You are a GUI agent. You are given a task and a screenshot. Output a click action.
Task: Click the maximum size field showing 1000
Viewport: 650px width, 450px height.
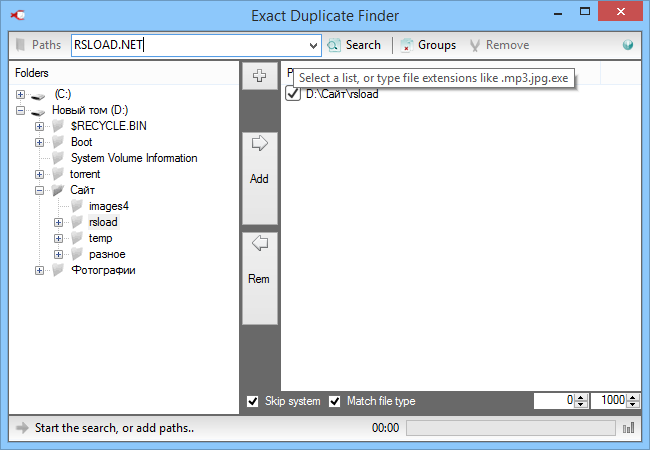pyautogui.click(x=609, y=401)
